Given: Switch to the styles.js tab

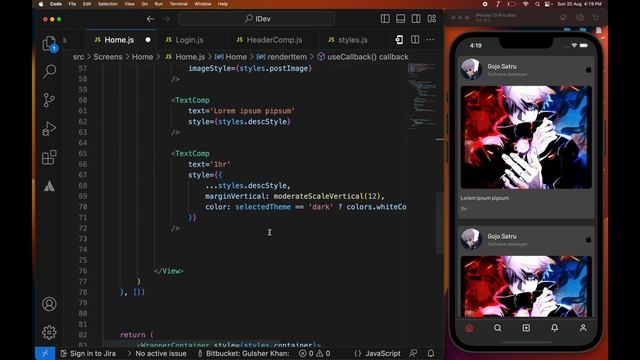Looking at the screenshot, I should coord(353,40).
